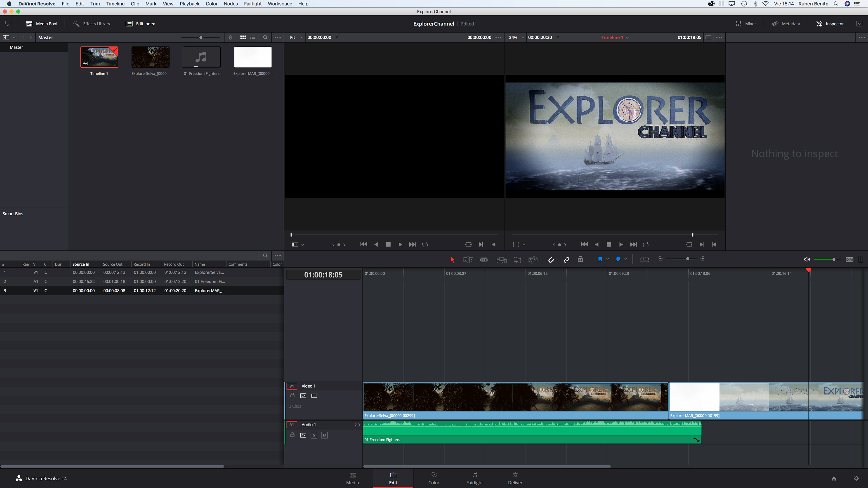This screenshot has height=488, width=868.
Task: Open Timeline 1 name dropdown
Action: (x=615, y=37)
